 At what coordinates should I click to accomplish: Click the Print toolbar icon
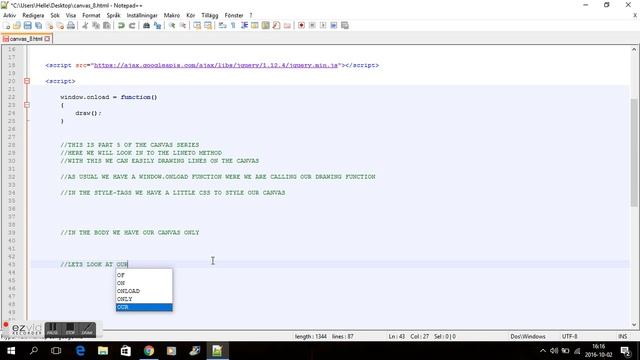[x=71, y=25]
